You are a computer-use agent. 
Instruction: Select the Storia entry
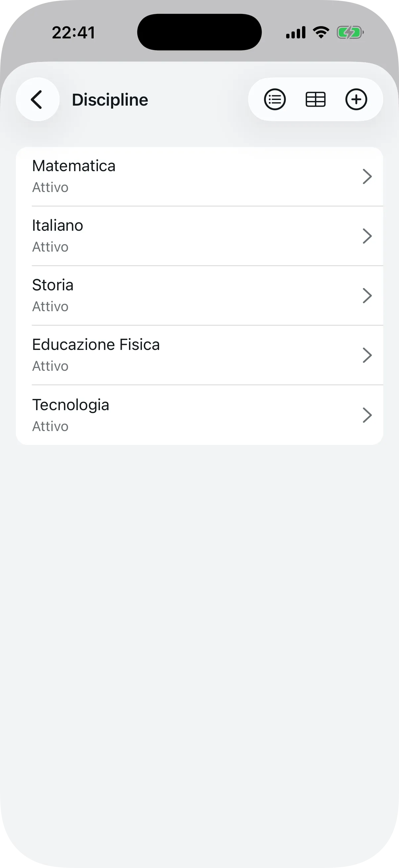pyautogui.click(x=53, y=285)
